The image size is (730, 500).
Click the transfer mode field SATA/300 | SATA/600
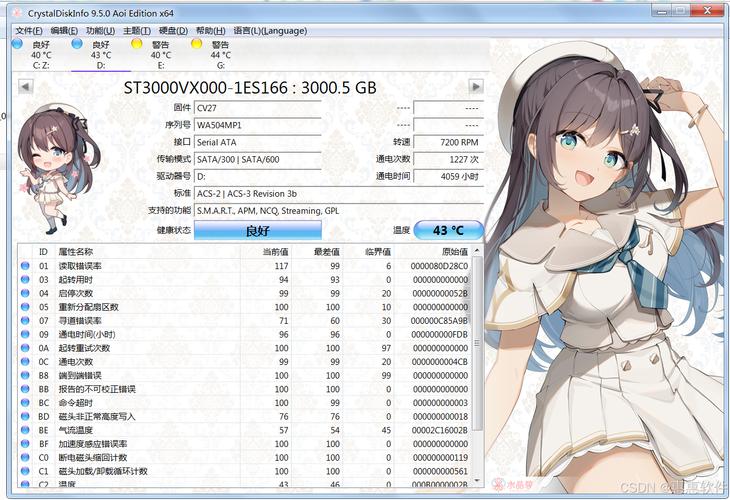[257, 160]
